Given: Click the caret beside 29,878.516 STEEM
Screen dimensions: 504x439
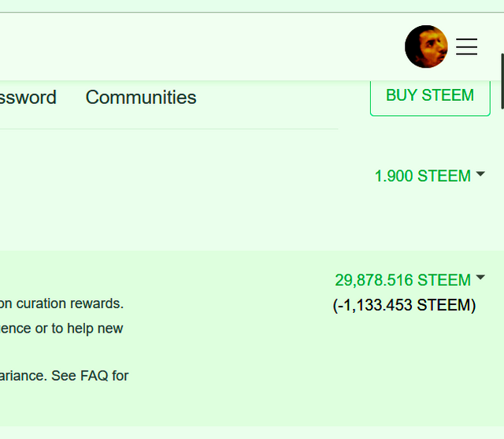Looking at the screenshot, I should (x=480, y=277).
